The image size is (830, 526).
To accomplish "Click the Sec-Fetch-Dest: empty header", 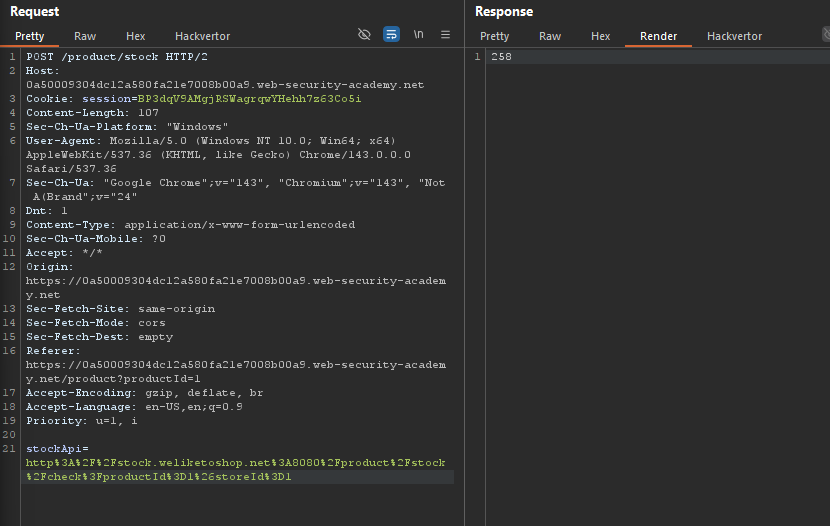I will [x=100, y=337].
